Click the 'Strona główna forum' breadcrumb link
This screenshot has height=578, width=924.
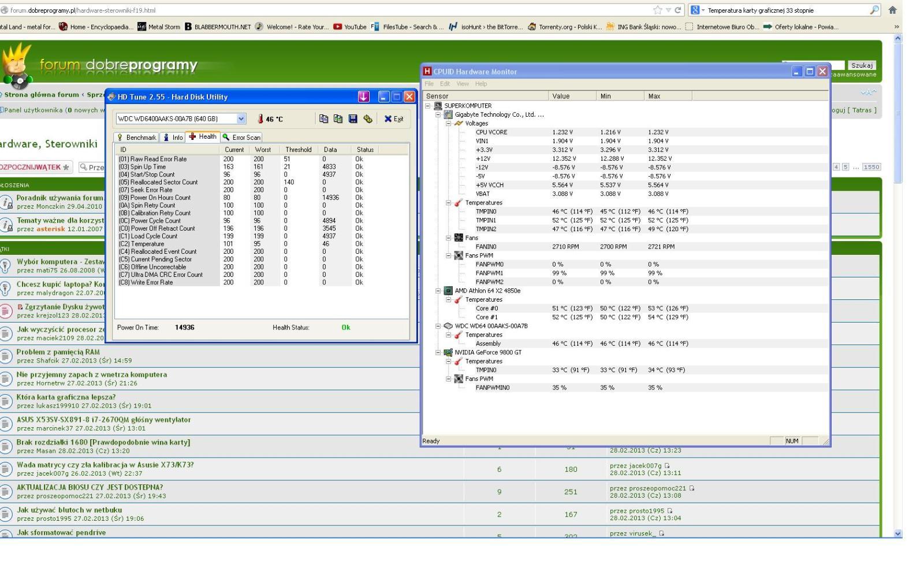point(42,95)
